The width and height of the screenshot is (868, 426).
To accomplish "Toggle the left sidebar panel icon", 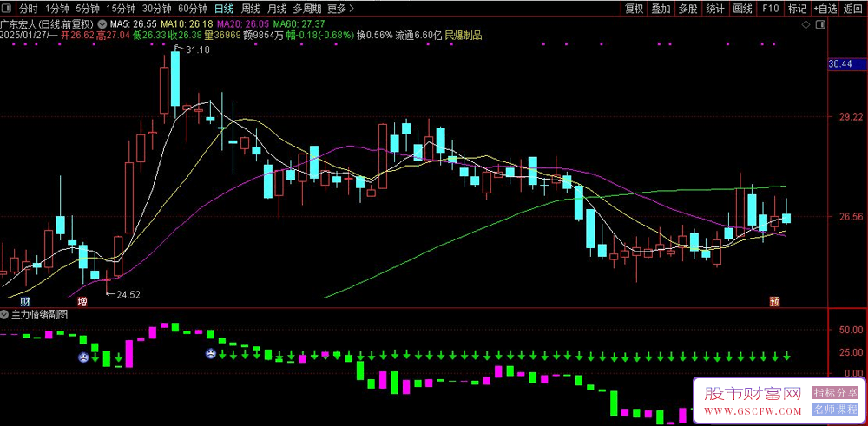I will 9,9.
